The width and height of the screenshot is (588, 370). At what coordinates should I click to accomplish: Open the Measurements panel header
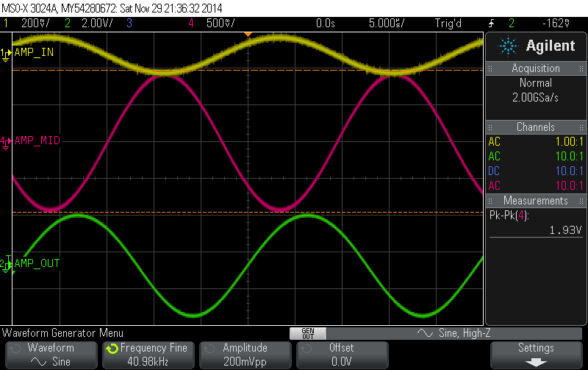click(x=536, y=201)
